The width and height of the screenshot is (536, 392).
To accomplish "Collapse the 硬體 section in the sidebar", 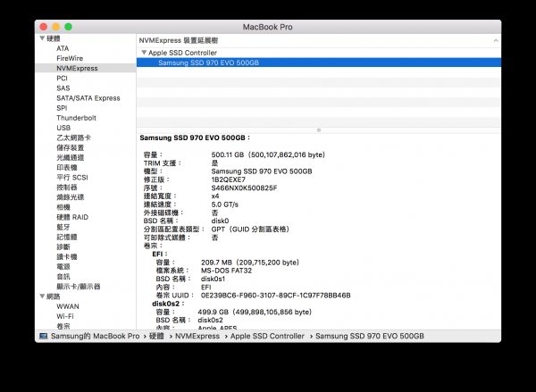I will (x=42, y=38).
